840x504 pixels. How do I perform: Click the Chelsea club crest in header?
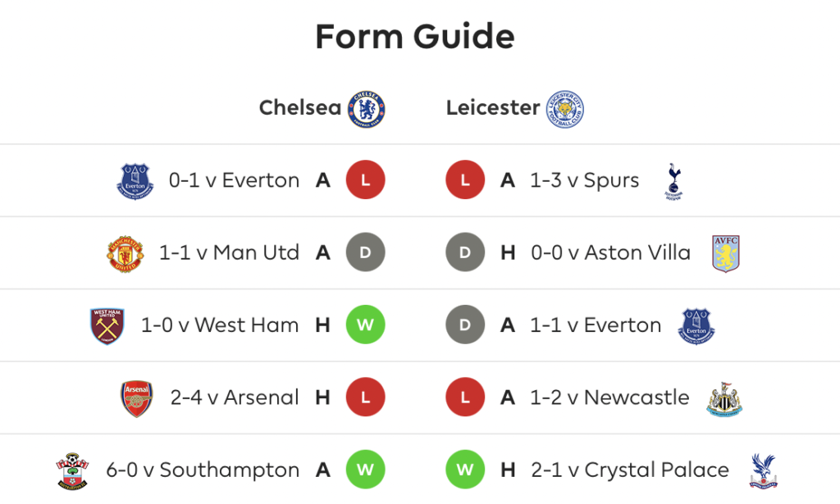pyautogui.click(x=367, y=109)
